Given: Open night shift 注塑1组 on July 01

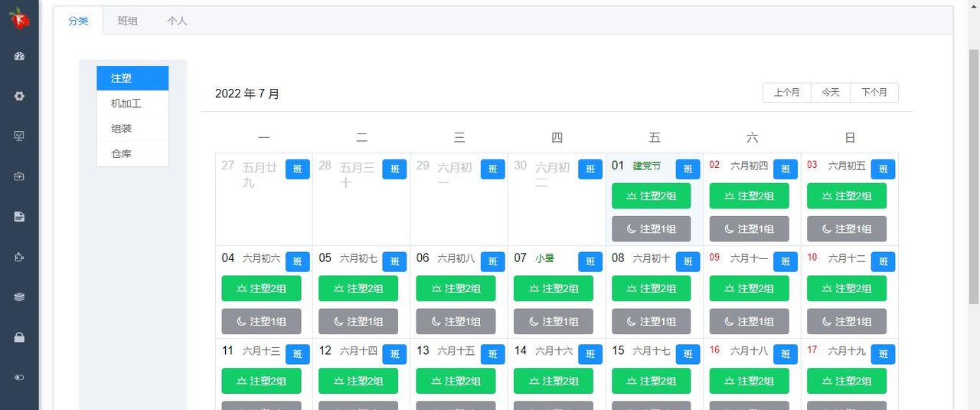Looking at the screenshot, I should (x=652, y=228).
